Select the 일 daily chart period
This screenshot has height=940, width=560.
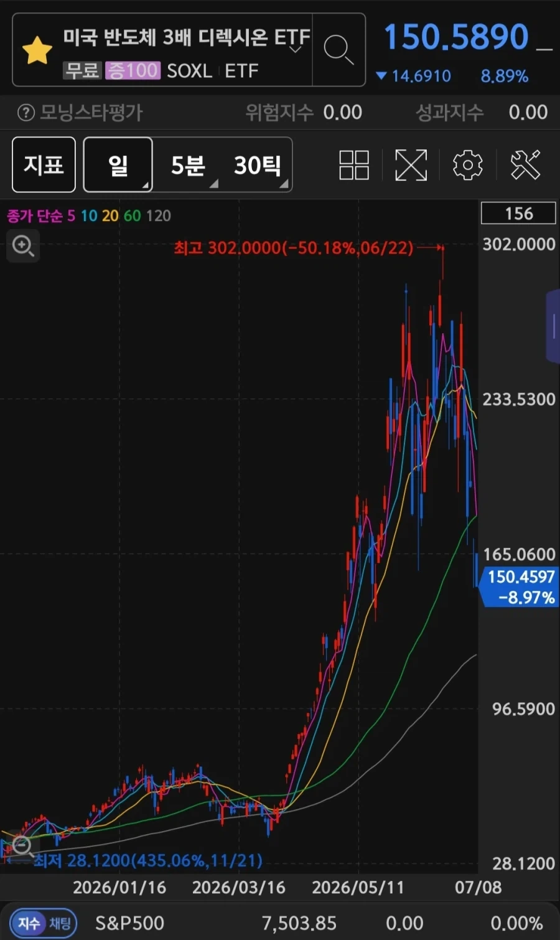coord(118,165)
